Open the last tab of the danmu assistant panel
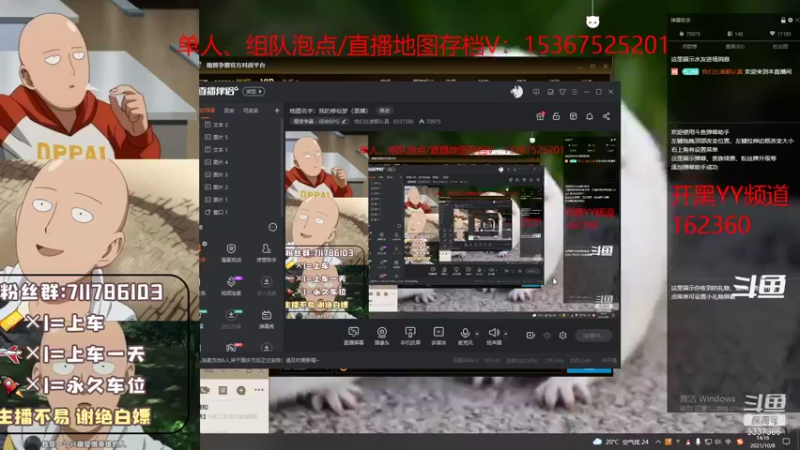This screenshot has height=450, width=800. pyautogui.click(x=780, y=46)
